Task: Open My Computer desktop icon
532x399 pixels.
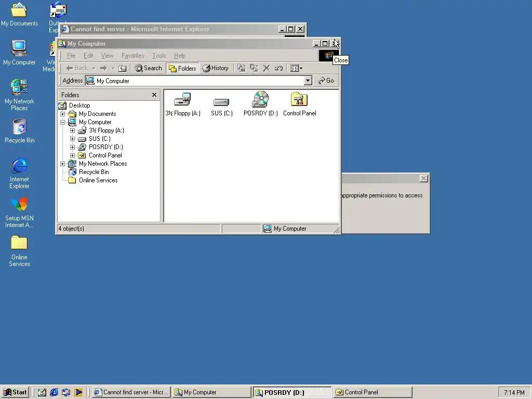Action: pos(19,52)
